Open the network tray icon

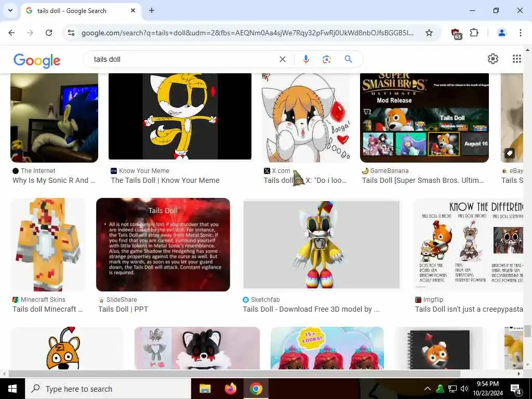(452, 389)
